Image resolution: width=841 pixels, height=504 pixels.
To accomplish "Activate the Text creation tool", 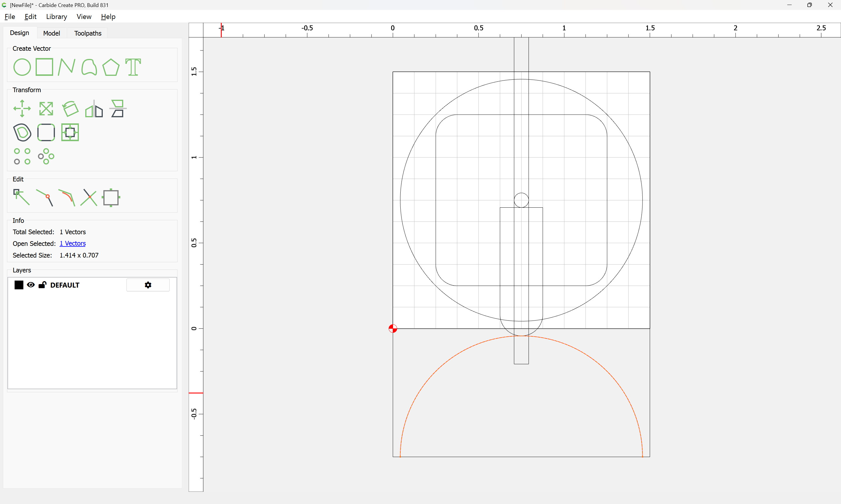I will (x=133, y=67).
